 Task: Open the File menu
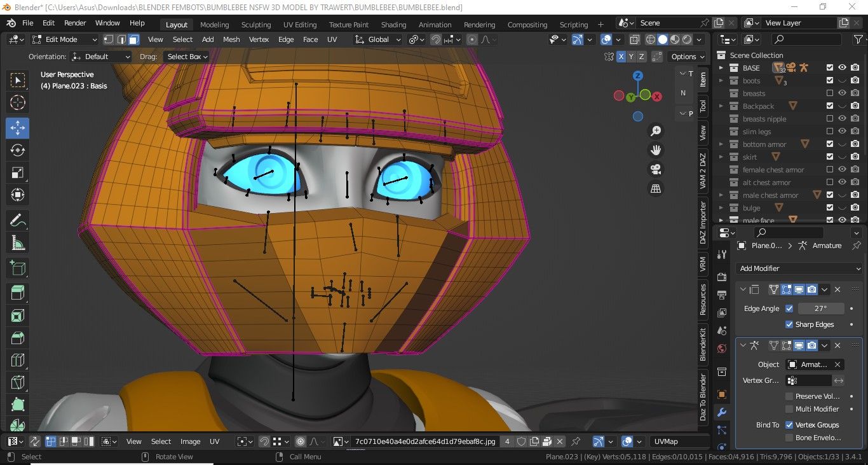point(28,23)
